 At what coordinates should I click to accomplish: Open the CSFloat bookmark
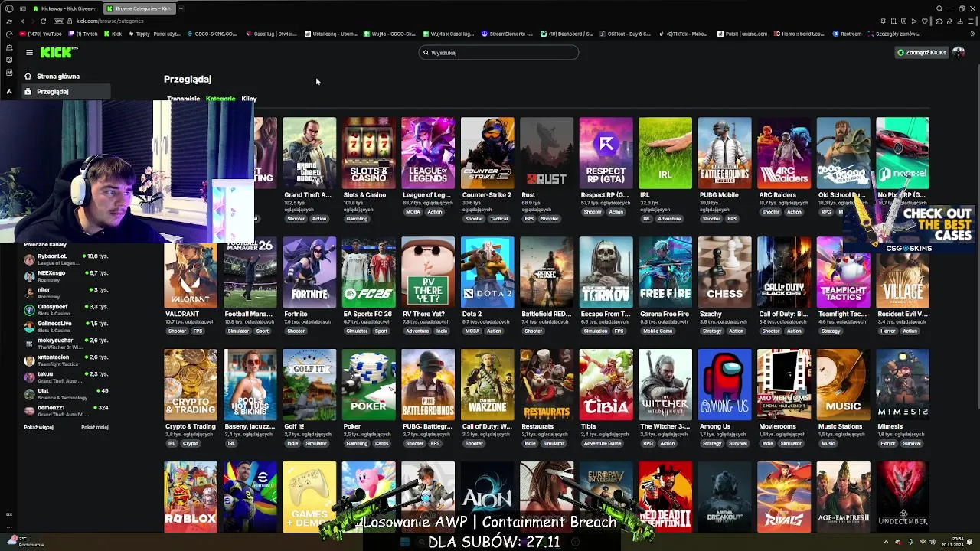point(625,34)
